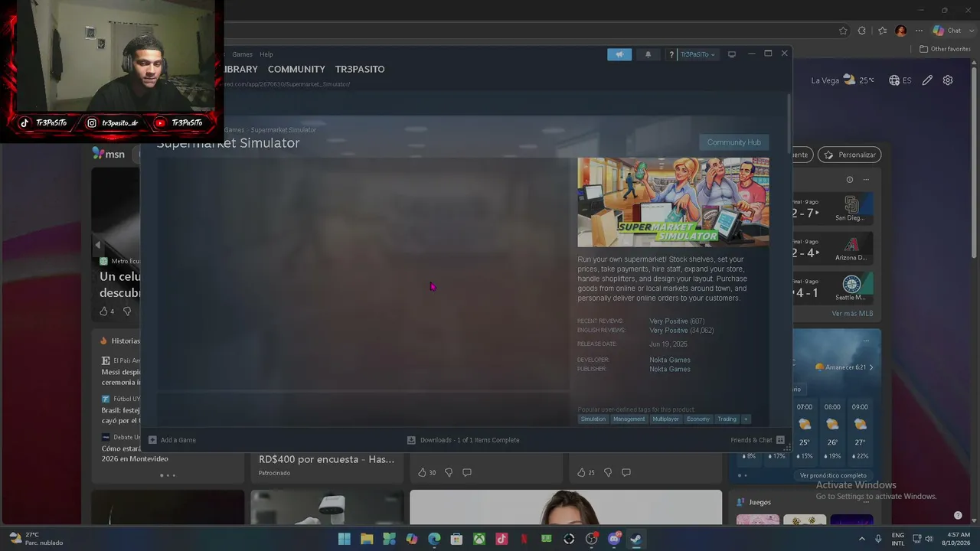Open Netflix from the taskbar
980x551 pixels.
(x=524, y=539)
